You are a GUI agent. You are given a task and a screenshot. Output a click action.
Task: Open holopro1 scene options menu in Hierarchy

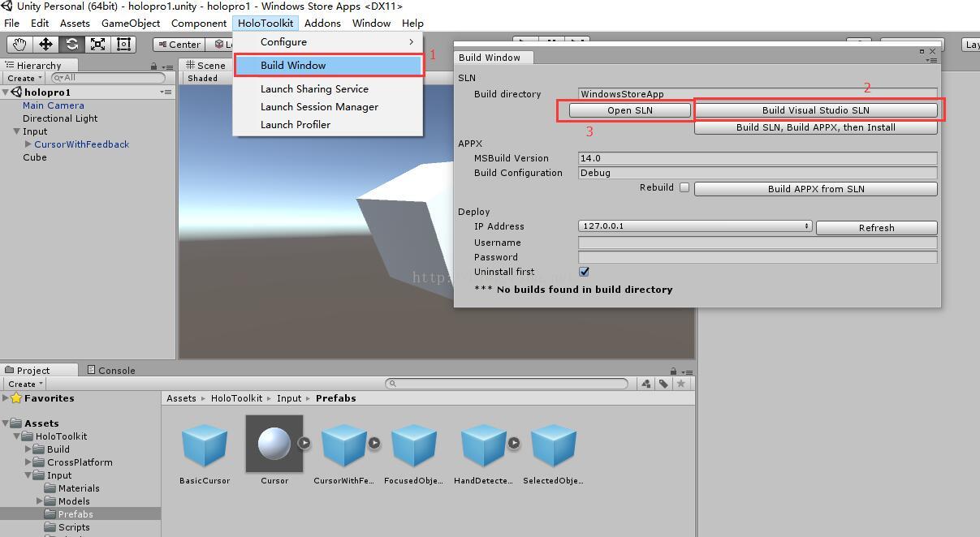click(x=166, y=92)
